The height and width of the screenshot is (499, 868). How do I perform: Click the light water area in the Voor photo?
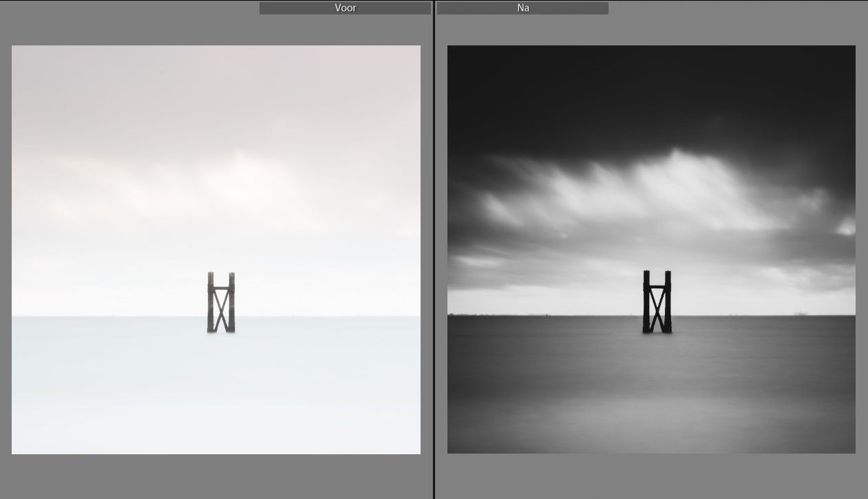pyautogui.click(x=207, y=392)
